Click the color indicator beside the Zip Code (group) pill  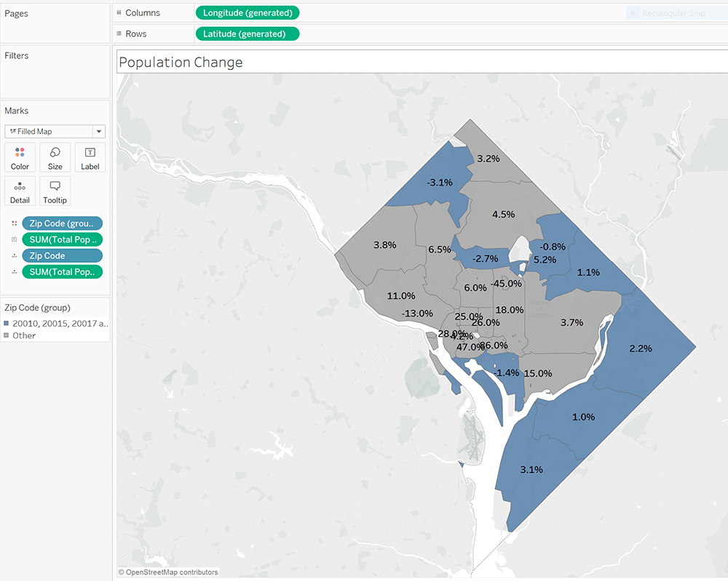click(13, 223)
